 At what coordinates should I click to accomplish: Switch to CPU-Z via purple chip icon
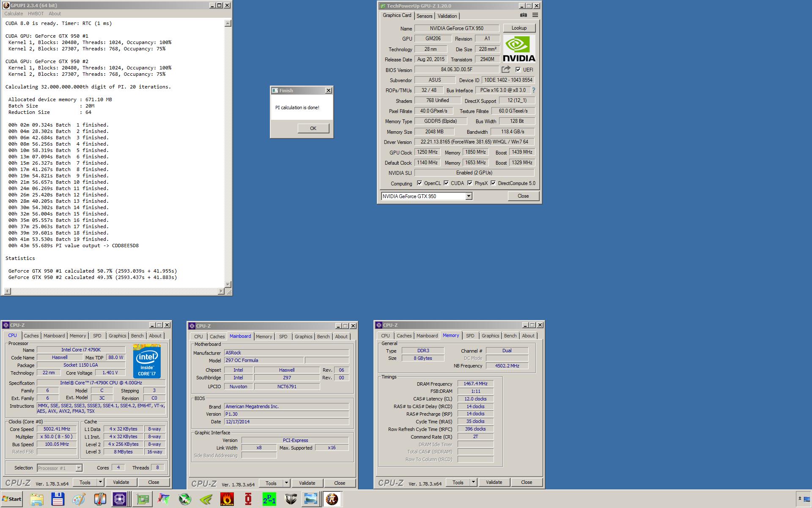coord(120,500)
